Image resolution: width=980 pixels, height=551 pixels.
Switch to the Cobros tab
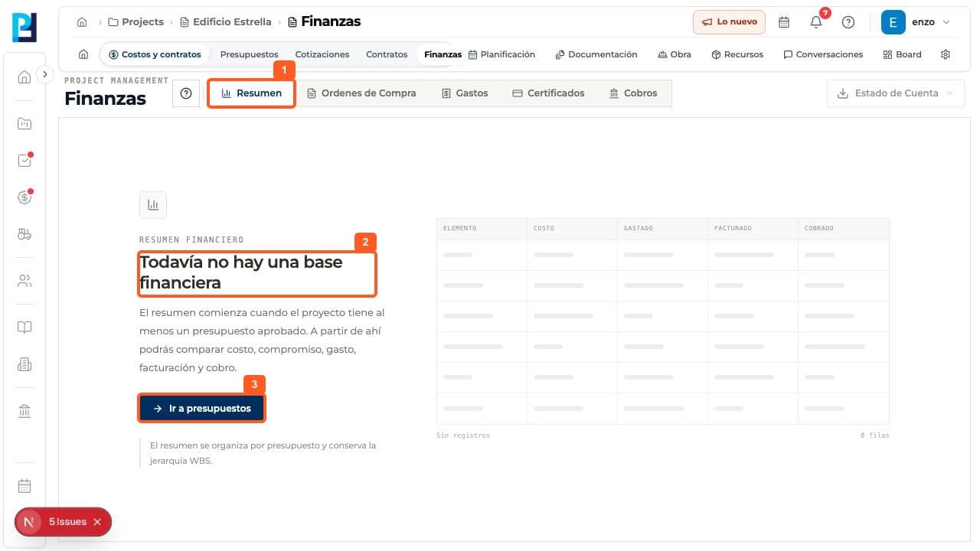(633, 93)
